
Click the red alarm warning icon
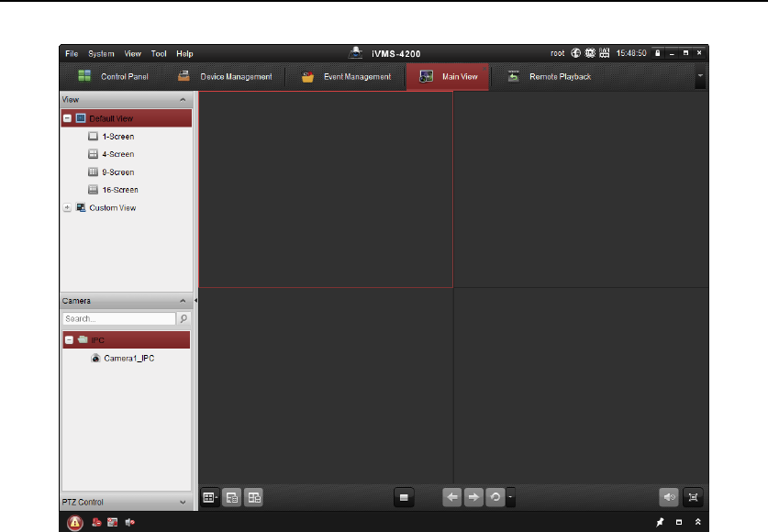[x=75, y=523]
